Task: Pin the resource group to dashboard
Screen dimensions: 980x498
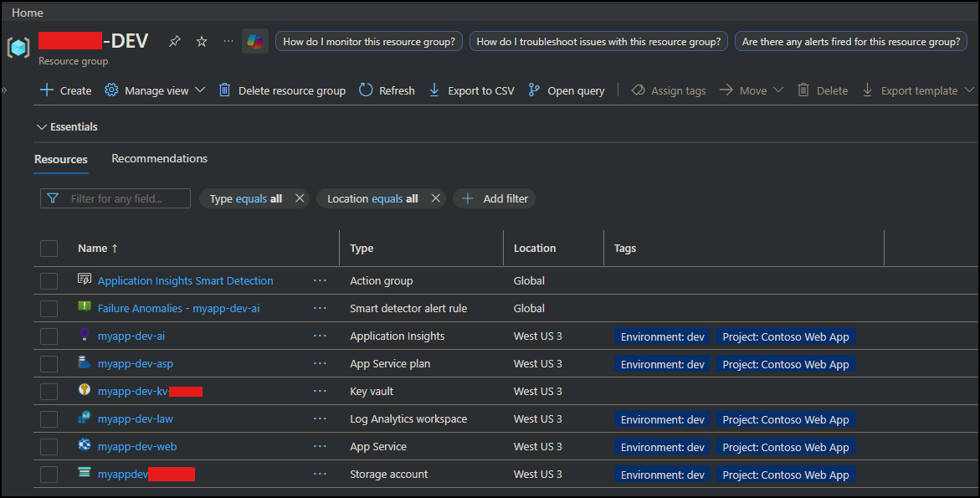Action: (174, 41)
